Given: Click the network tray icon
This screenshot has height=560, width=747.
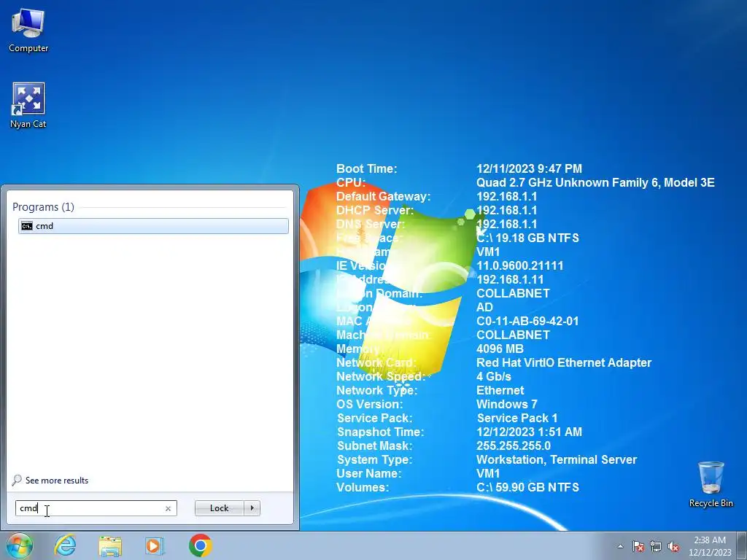Looking at the screenshot, I should point(656,546).
